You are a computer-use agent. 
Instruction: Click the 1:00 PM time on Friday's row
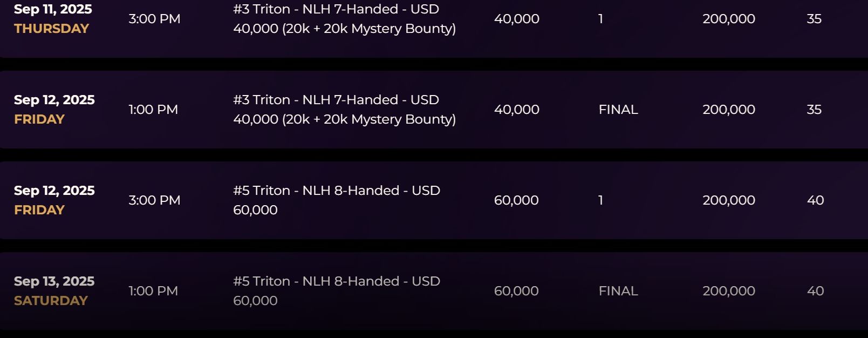(153, 110)
